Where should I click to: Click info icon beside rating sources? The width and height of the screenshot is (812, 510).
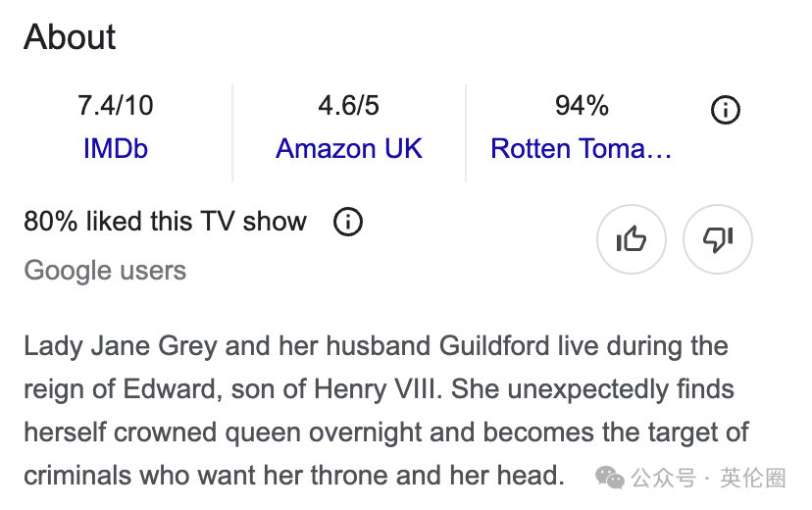pos(725,111)
